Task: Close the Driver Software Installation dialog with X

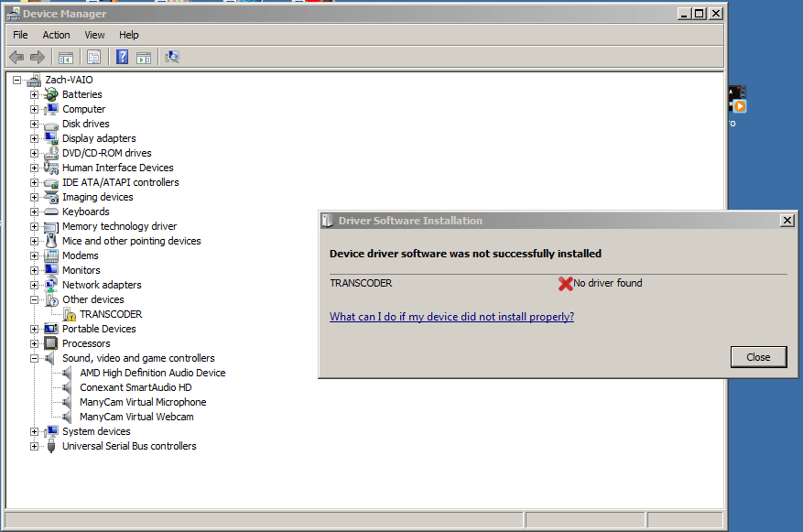Action: point(787,221)
